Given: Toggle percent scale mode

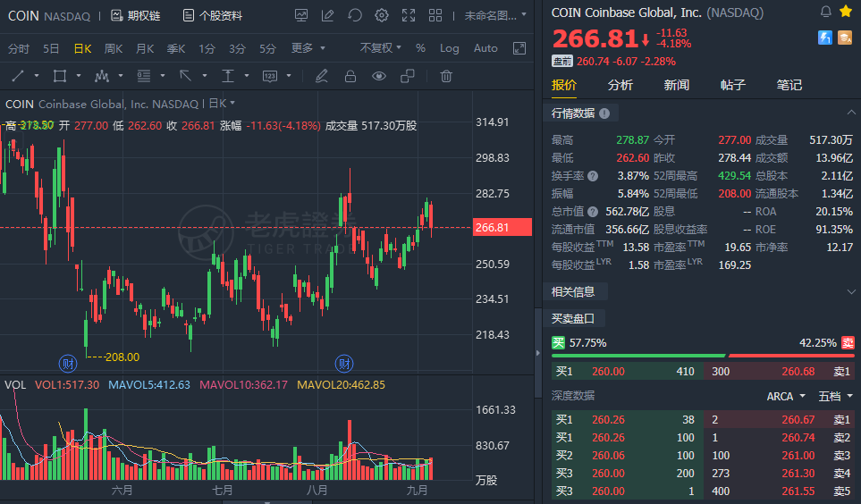Looking at the screenshot, I should (420, 48).
